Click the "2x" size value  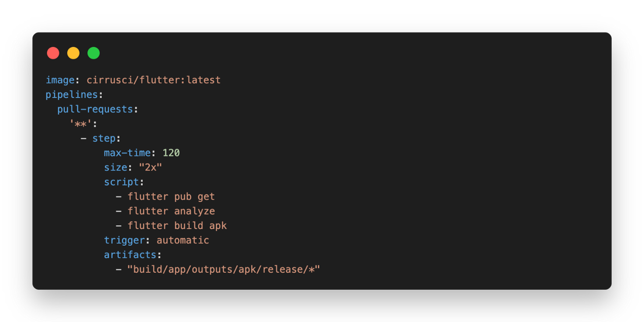(x=150, y=167)
